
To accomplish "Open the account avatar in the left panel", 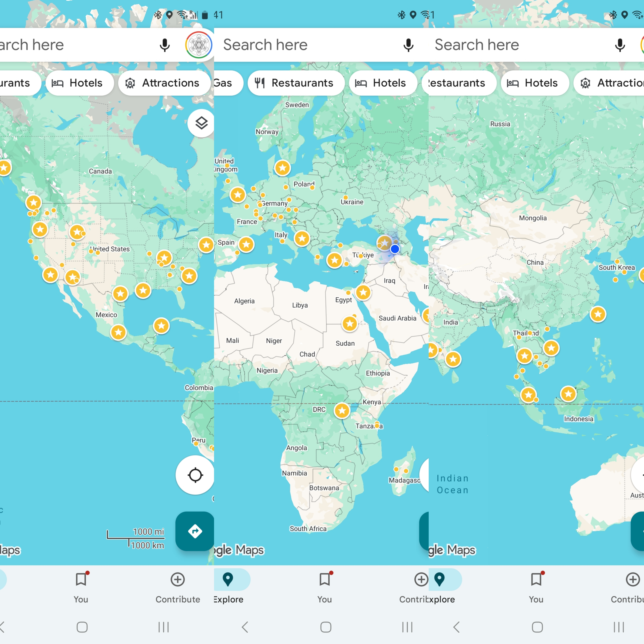I will pyautogui.click(x=199, y=45).
